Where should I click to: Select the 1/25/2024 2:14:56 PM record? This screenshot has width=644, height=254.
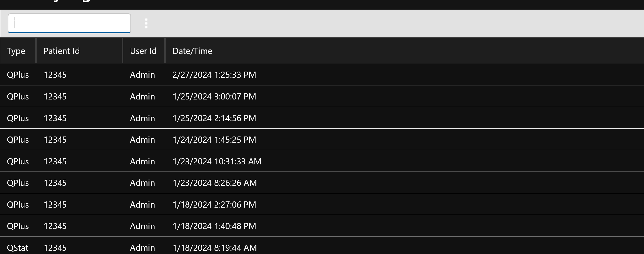point(214,118)
